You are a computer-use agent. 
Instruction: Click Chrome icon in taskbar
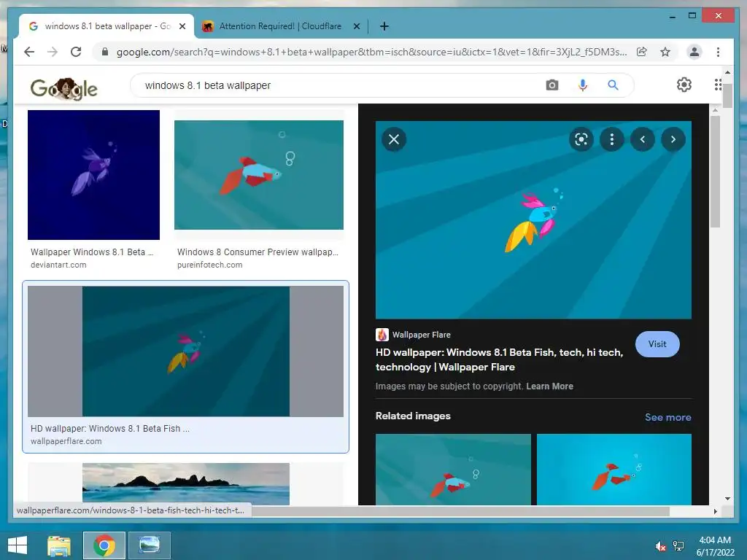104,545
